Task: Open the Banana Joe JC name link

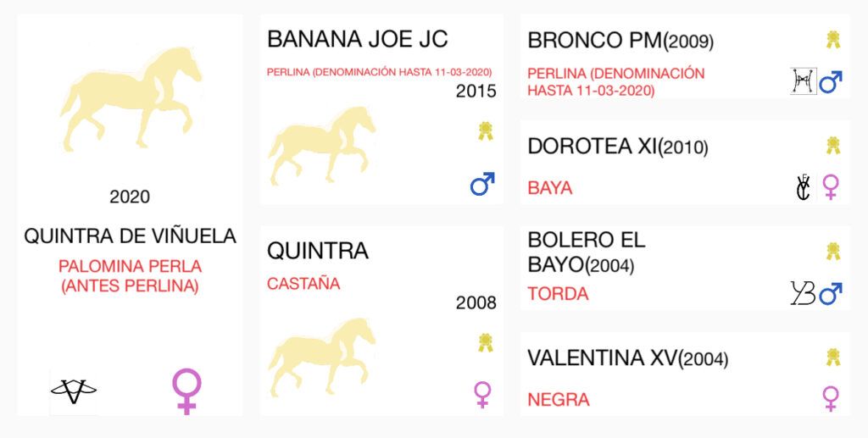Action: pyautogui.click(x=358, y=40)
